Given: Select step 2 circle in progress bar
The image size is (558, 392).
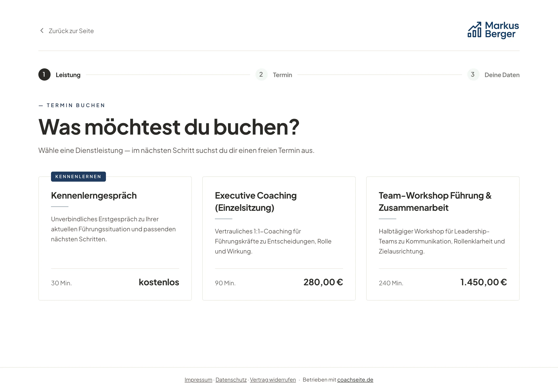Looking at the screenshot, I should point(261,74).
